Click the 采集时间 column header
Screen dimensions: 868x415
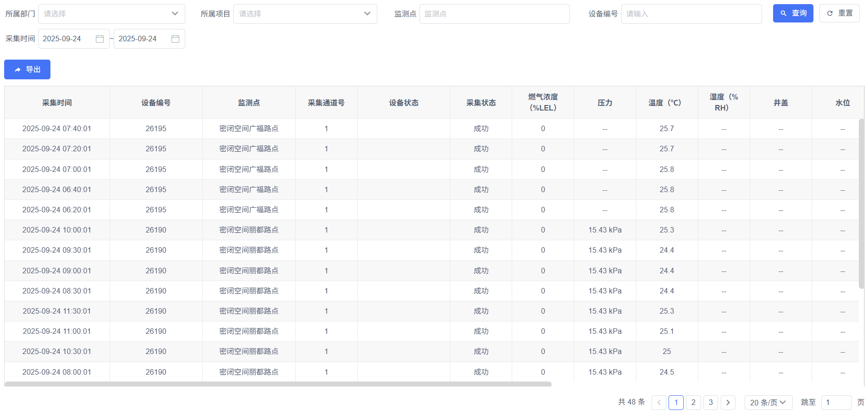56,102
